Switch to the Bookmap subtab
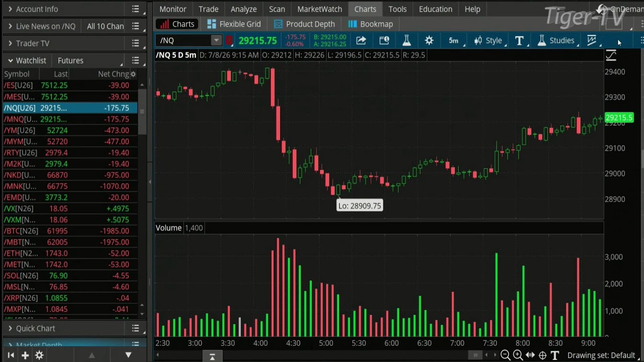 point(370,24)
